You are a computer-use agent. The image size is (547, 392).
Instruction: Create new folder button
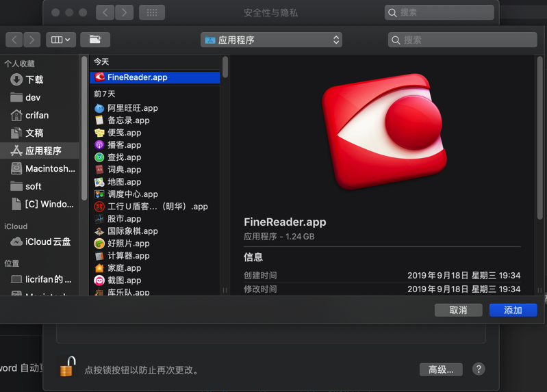95,40
